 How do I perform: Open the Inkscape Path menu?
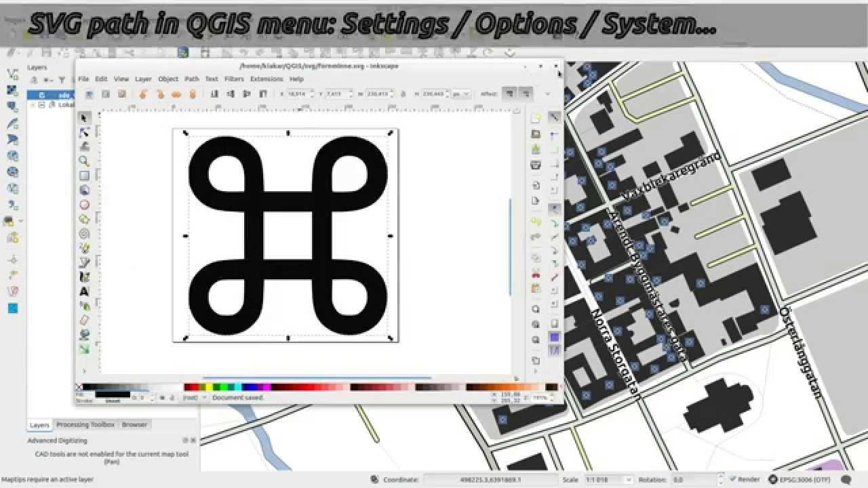coord(192,79)
